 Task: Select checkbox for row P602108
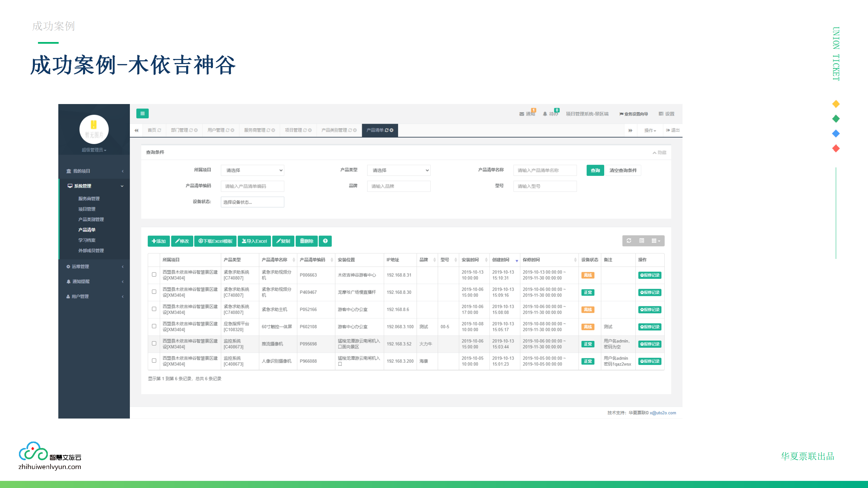click(x=154, y=326)
